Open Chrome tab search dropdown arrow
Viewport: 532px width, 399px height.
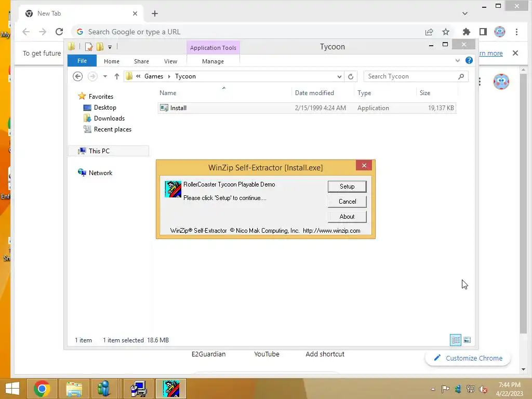click(465, 14)
